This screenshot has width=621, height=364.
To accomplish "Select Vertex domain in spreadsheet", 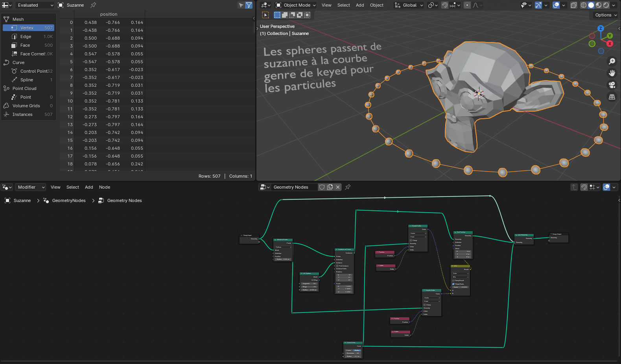I will click(x=28, y=28).
